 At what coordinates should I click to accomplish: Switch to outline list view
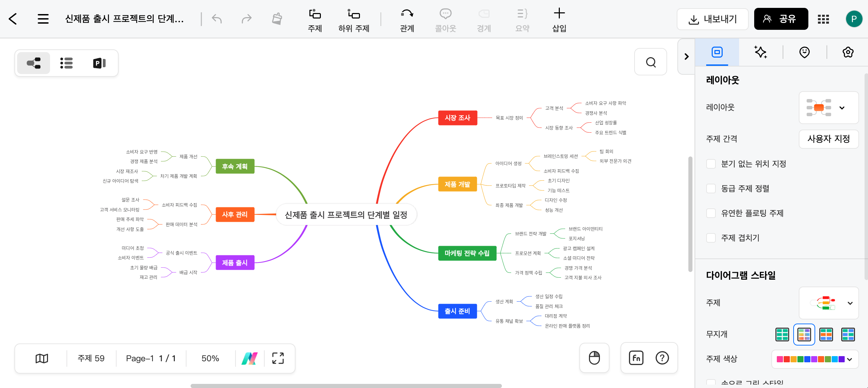click(x=67, y=63)
